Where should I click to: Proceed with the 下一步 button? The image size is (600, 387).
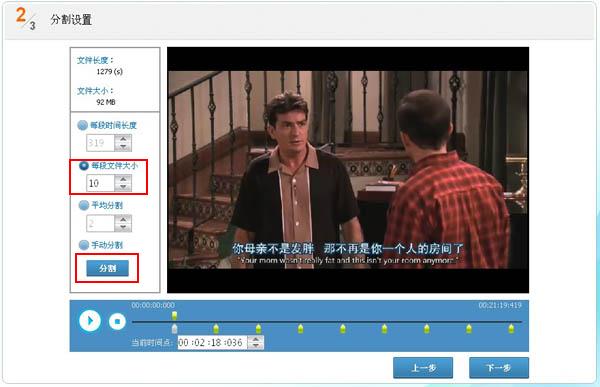[499, 368]
